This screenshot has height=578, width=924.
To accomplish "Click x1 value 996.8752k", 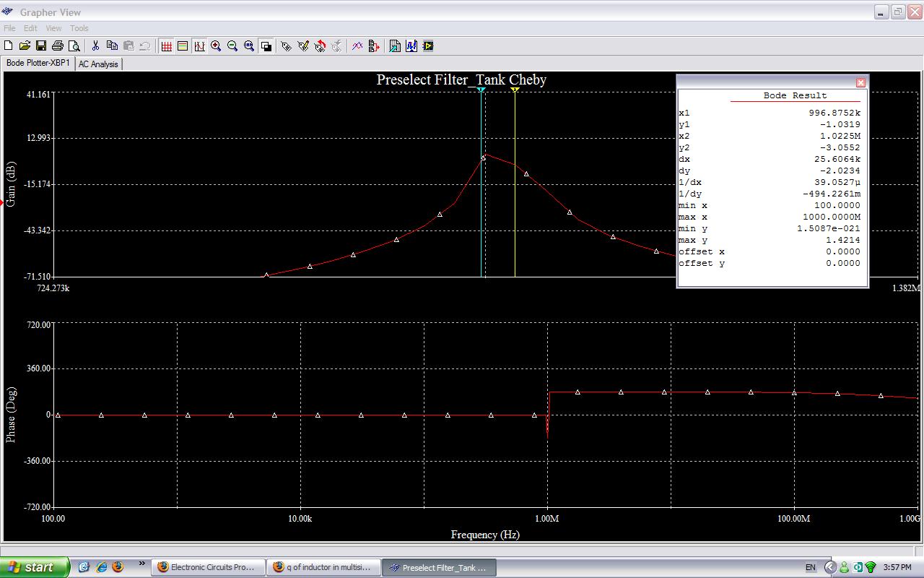I will tap(834, 113).
